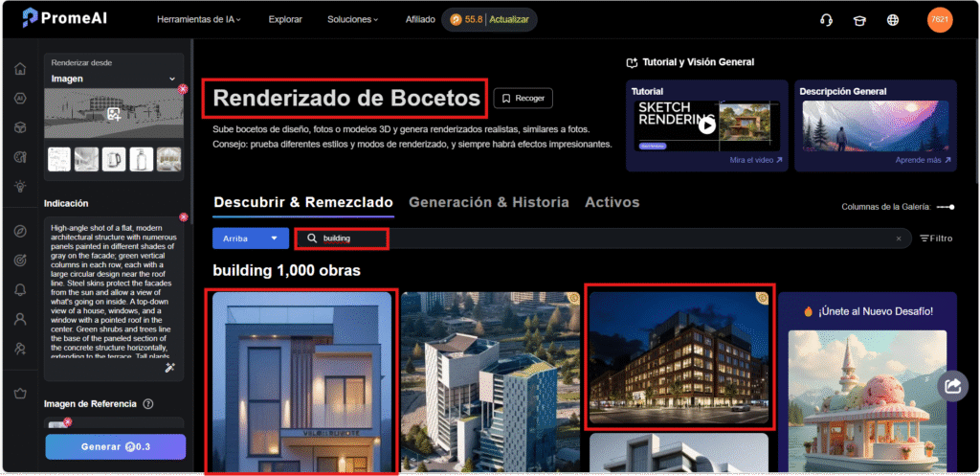
Task: Open the home icon in the sidebar
Action: [x=19, y=69]
